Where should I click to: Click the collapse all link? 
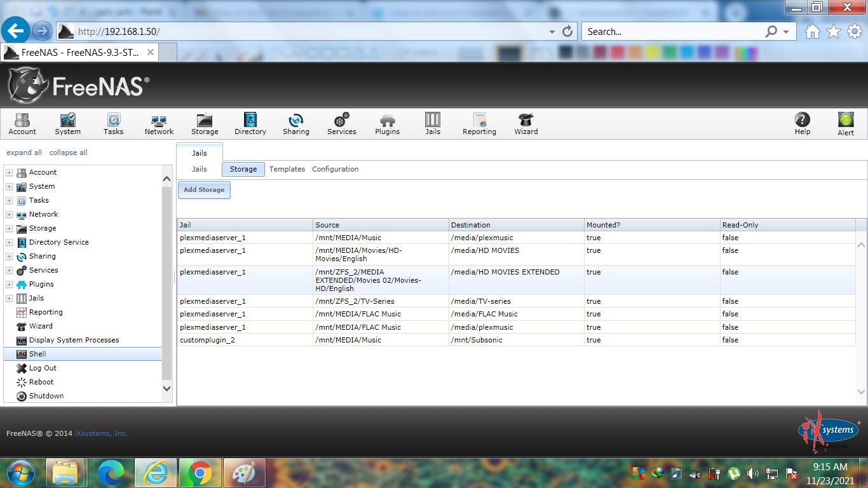click(69, 152)
